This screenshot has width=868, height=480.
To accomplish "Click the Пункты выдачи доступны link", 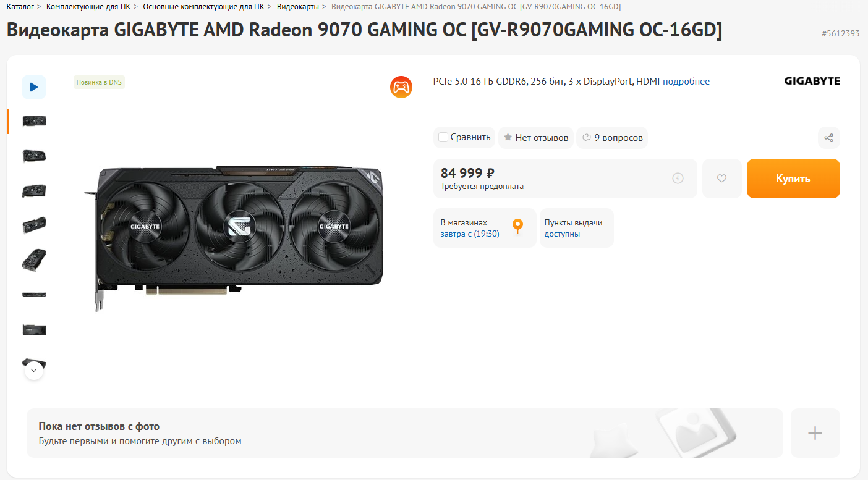I will (x=574, y=228).
